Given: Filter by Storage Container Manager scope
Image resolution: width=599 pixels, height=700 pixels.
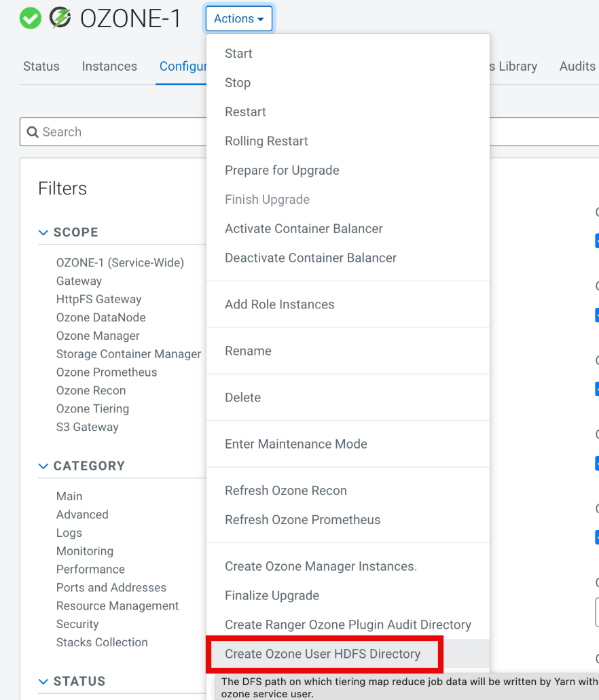Looking at the screenshot, I should [x=128, y=354].
